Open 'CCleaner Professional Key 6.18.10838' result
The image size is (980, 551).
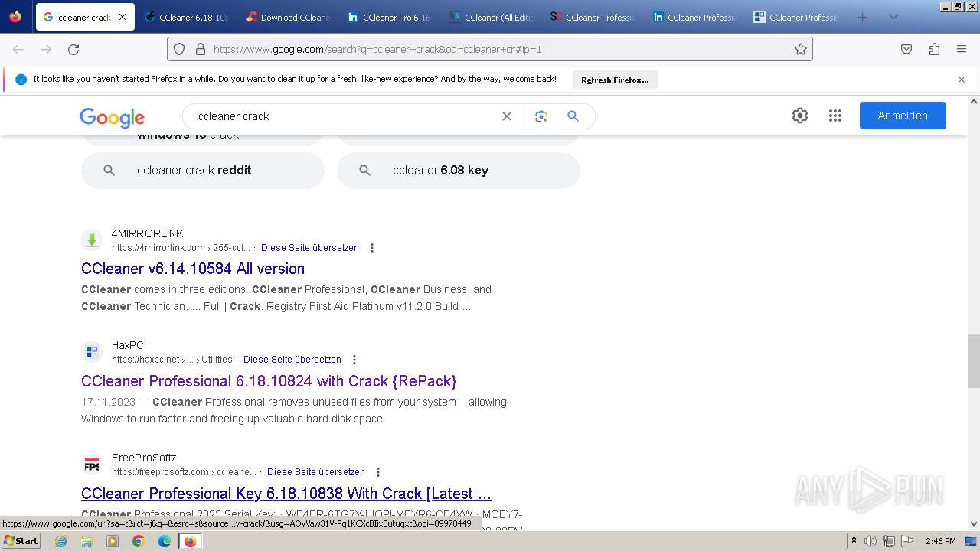click(286, 494)
